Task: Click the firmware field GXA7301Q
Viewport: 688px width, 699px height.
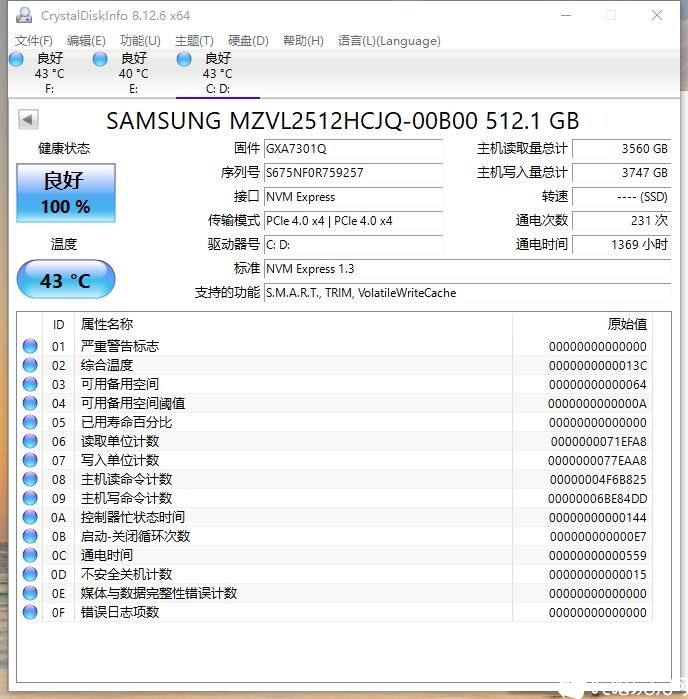Action: pos(353,149)
